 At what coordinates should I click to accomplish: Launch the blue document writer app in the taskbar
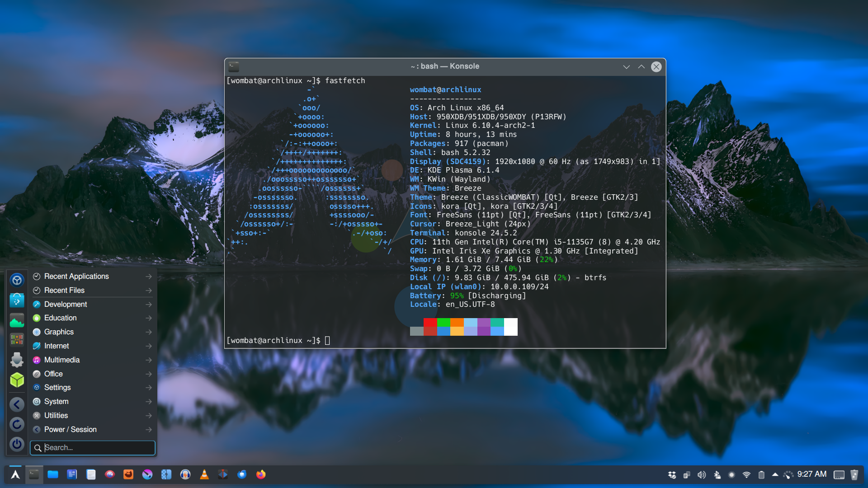72,474
